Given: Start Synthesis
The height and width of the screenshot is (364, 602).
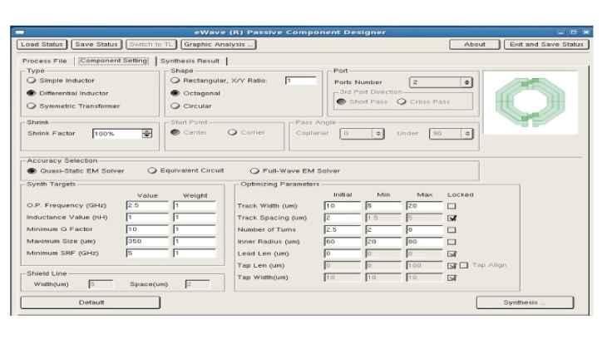Looking at the screenshot, I should (x=525, y=303).
